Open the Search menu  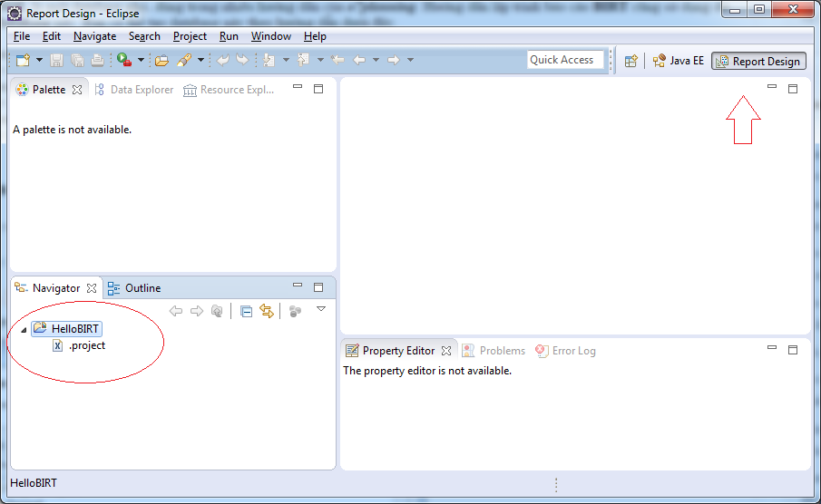click(x=144, y=36)
